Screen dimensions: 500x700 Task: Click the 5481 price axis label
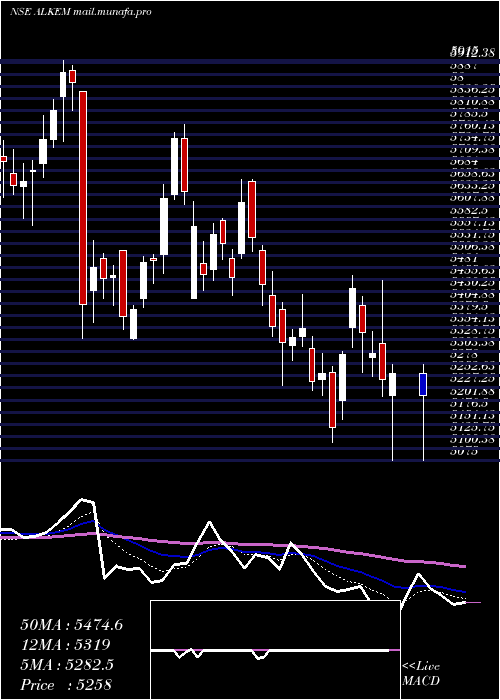tap(464, 258)
